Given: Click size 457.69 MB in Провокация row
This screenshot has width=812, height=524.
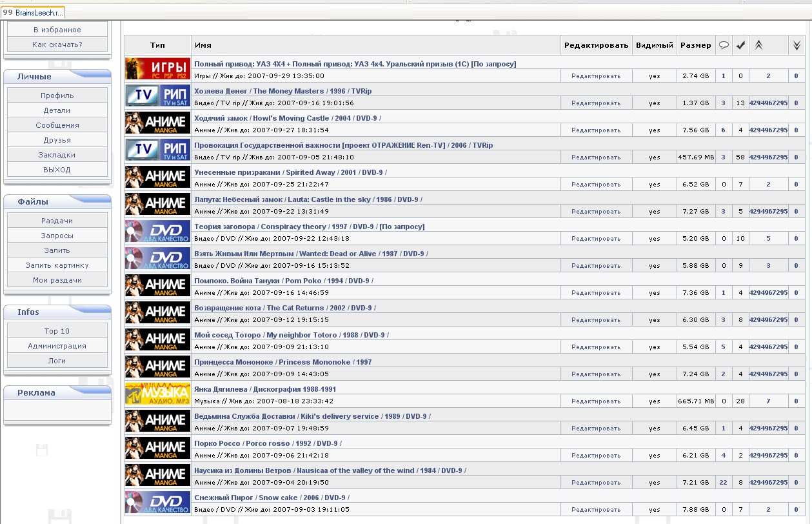Looking at the screenshot, I should point(696,157).
